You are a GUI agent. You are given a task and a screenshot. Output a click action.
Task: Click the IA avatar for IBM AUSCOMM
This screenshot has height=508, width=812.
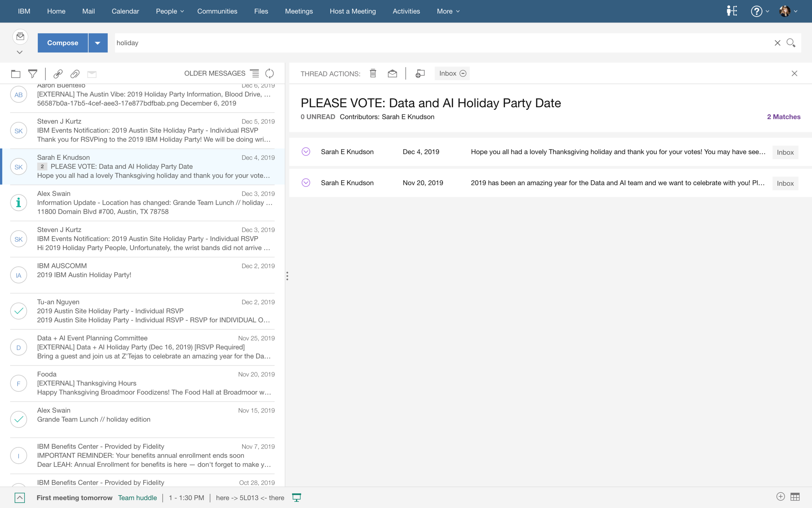[19, 275]
